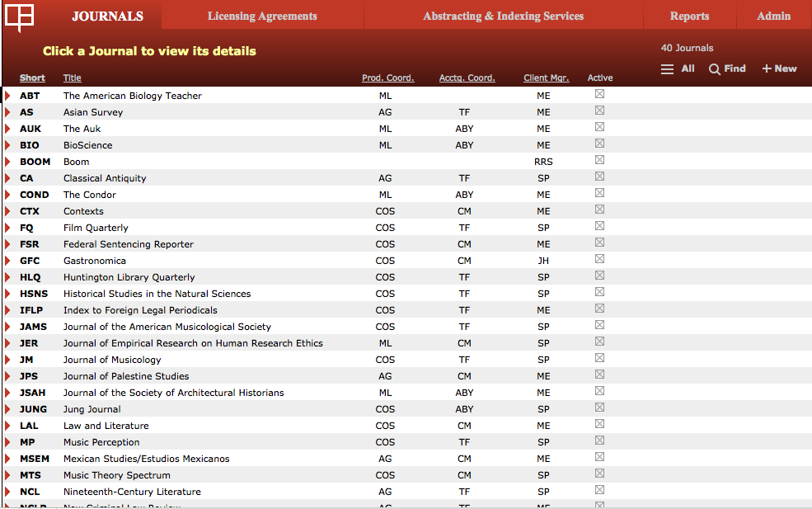Click the Find magnifier icon
The height and width of the screenshot is (509, 812).
(x=714, y=69)
